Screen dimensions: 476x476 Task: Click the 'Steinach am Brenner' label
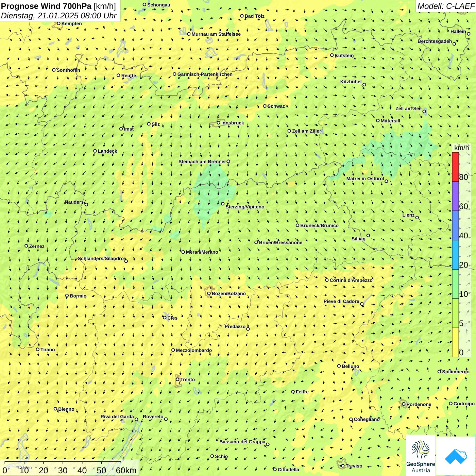[x=202, y=161]
